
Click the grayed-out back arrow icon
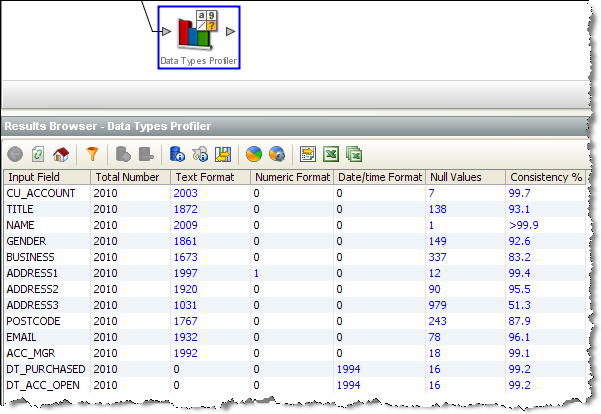click(15, 154)
